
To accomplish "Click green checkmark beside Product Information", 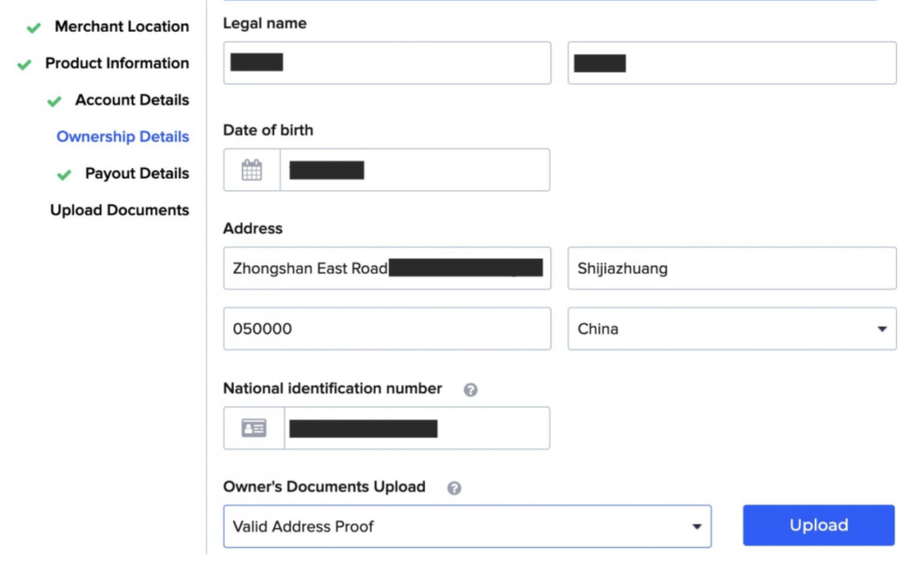I will tap(24, 64).
